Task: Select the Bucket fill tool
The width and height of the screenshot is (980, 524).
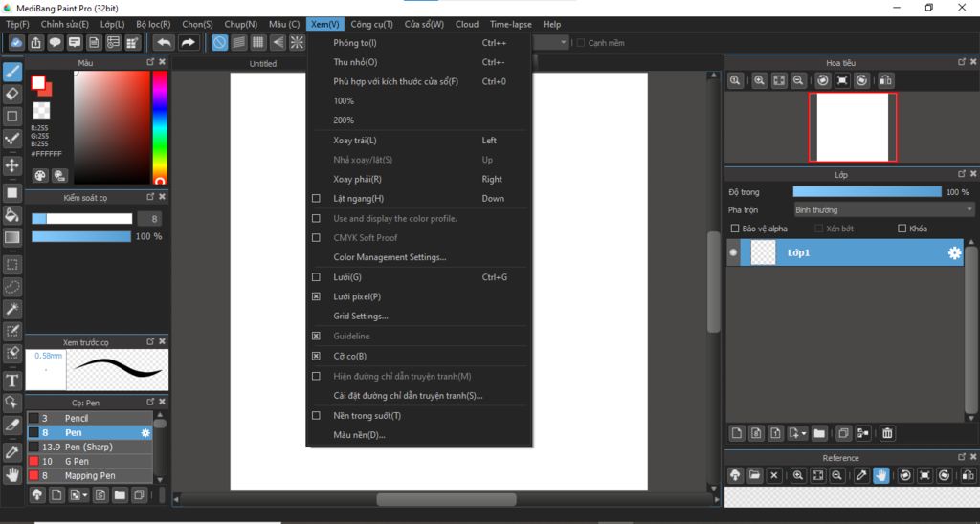Action: click(11, 215)
